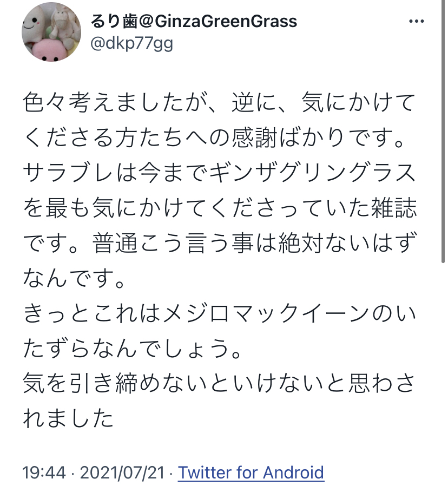Image resolution: width=448 pixels, height=492 pixels.
Task: Open the るり歯@GinzaGreenGrass display name
Action: [195, 21]
